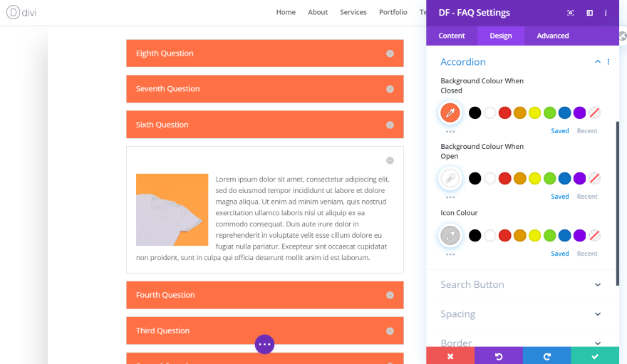Viewport: 627px width, 364px height.
Task: Click the expand modal fullscreen icon
Action: tap(570, 13)
